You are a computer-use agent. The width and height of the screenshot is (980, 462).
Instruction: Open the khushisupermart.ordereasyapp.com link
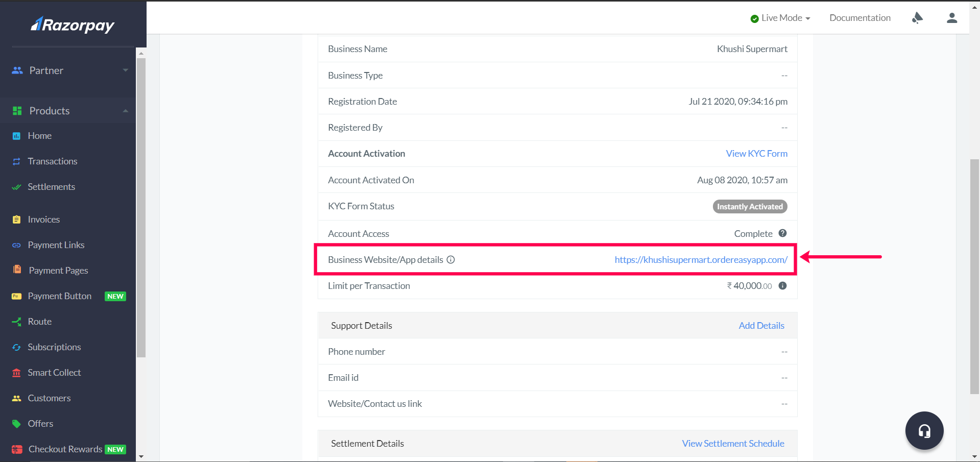click(x=701, y=260)
